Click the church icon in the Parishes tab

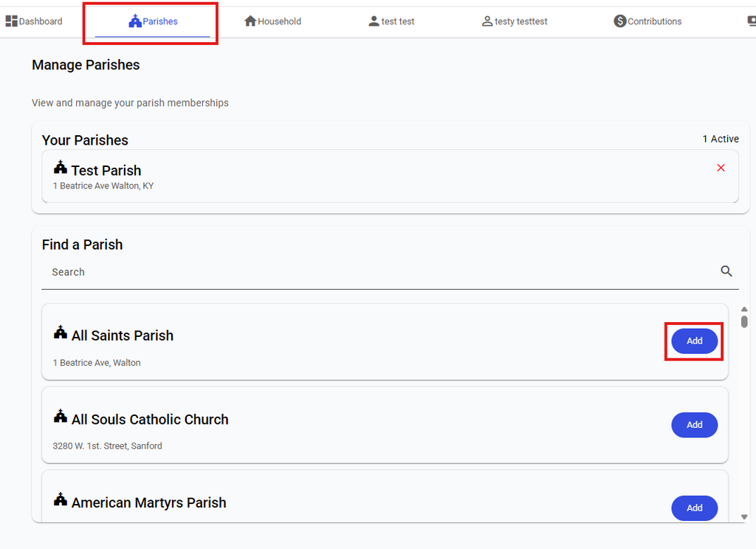(135, 21)
